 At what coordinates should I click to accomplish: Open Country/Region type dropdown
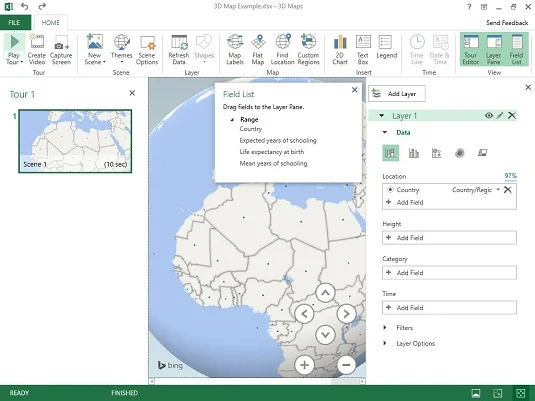498,189
